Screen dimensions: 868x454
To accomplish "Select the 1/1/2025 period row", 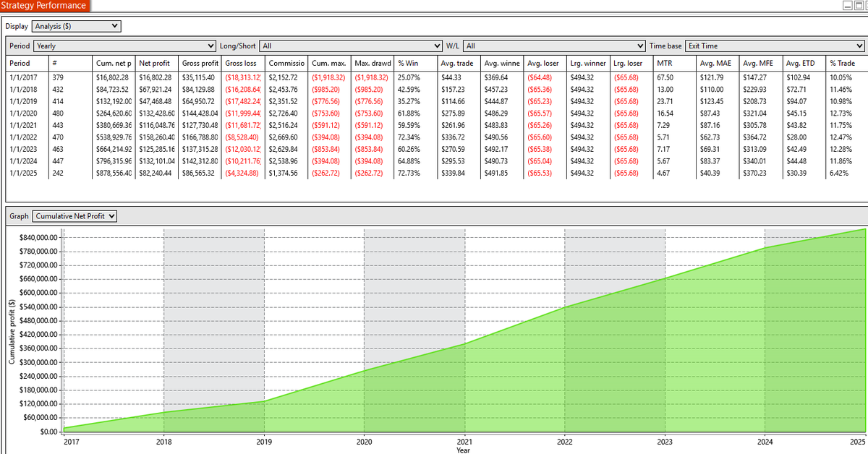I will tap(435, 174).
